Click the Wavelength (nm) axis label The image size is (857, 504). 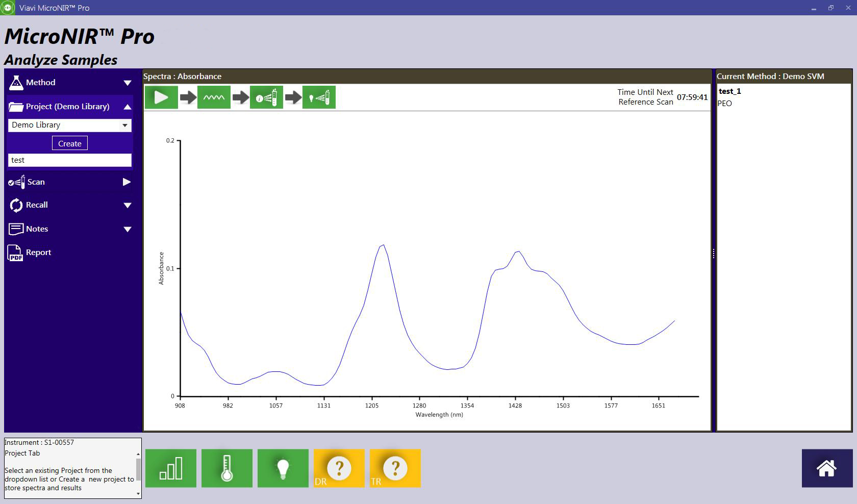(x=439, y=415)
